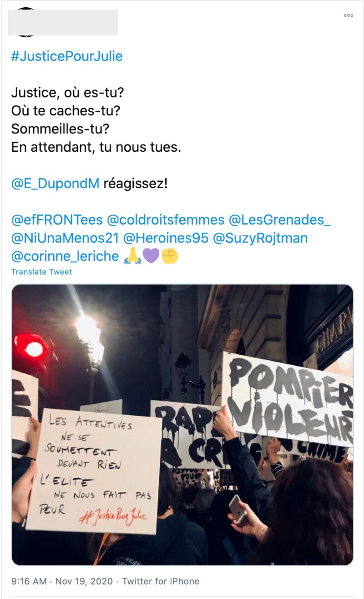Click Translate Tweet

[41, 272]
